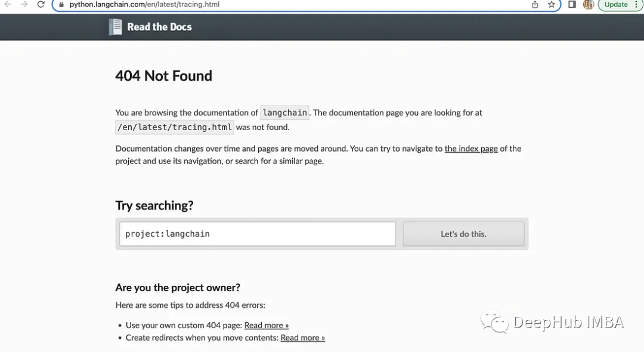Click the Read the Docs header title

pos(159,27)
